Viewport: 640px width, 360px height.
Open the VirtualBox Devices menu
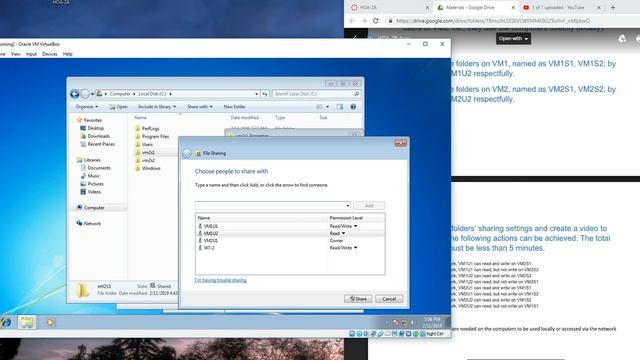[x=50, y=54]
